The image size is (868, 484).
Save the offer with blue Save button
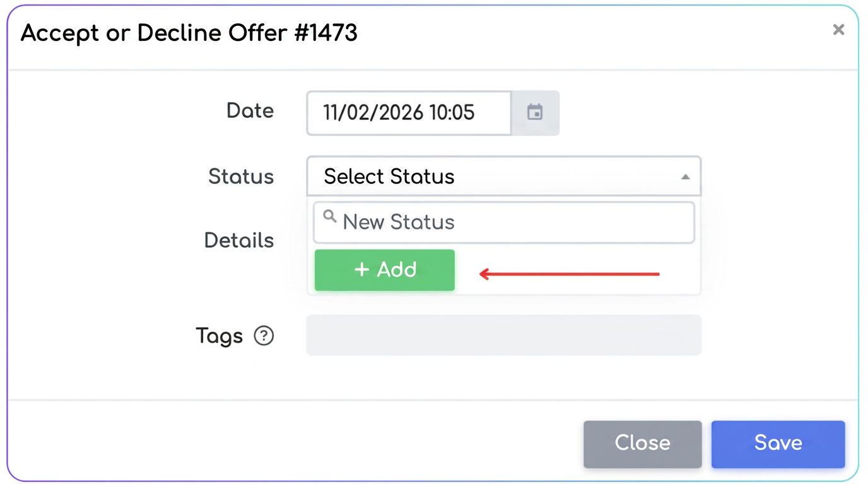pyautogui.click(x=778, y=444)
